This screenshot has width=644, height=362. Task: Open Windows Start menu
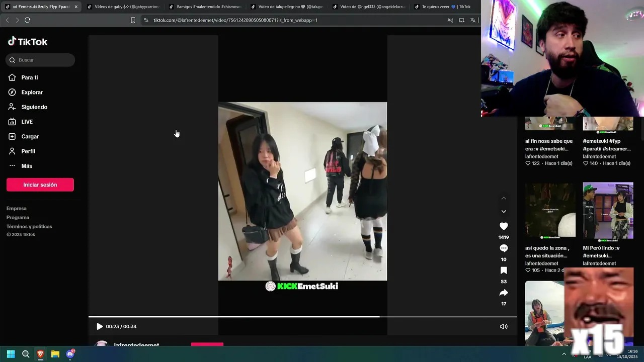(11, 354)
